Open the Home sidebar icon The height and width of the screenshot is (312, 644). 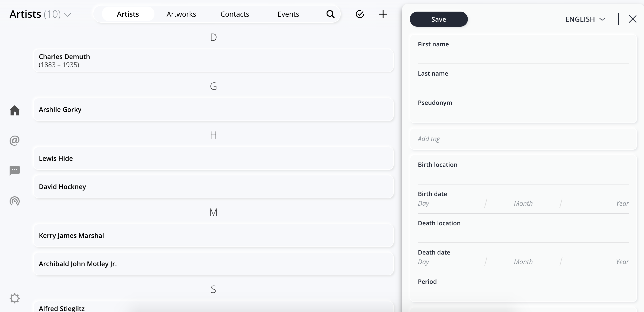coord(15,110)
